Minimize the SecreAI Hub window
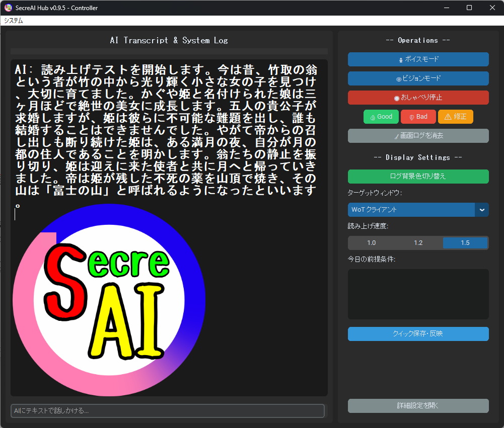504x428 pixels. click(x=447, y=8)
